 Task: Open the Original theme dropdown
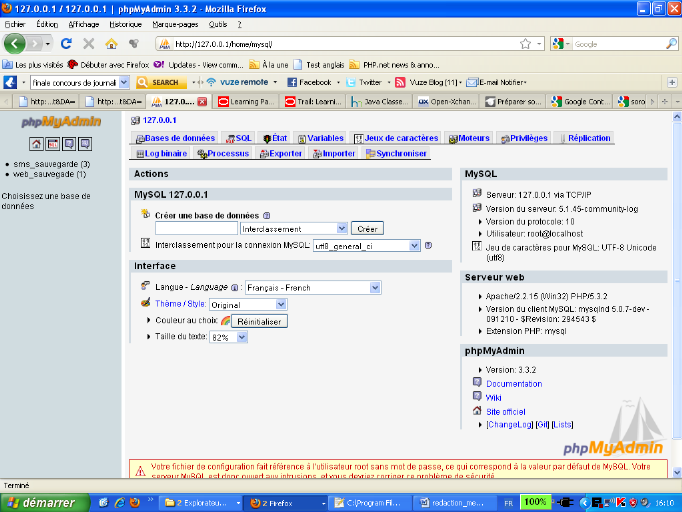248,305
